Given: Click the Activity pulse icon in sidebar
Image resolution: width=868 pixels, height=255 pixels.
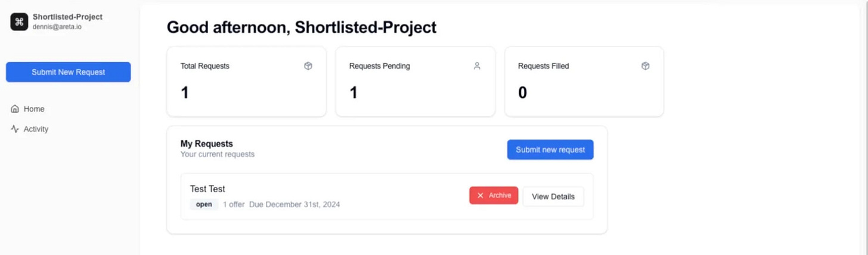Looking at the screenshot, I should [x=15, y=129].
